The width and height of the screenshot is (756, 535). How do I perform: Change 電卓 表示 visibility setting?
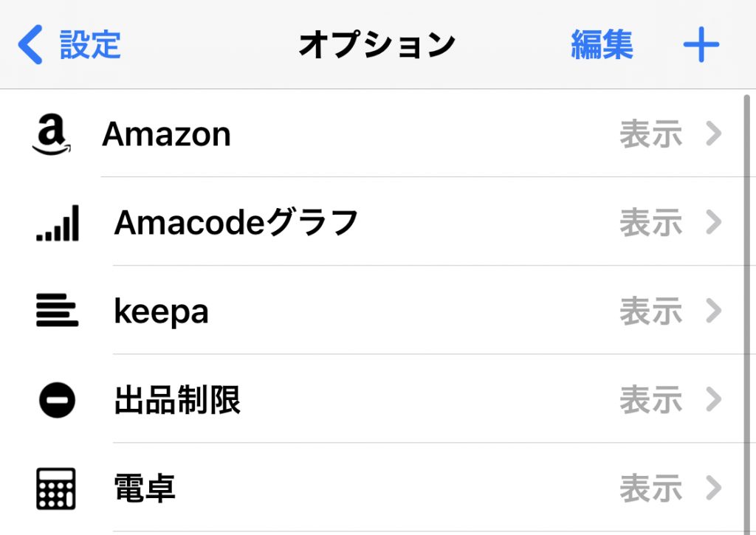pos(650,489)
